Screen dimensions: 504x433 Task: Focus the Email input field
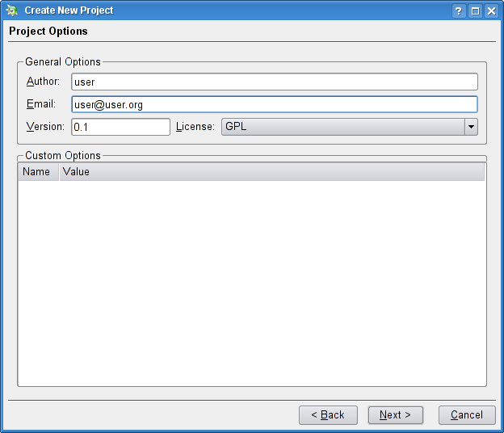click(x=275, y=104)
